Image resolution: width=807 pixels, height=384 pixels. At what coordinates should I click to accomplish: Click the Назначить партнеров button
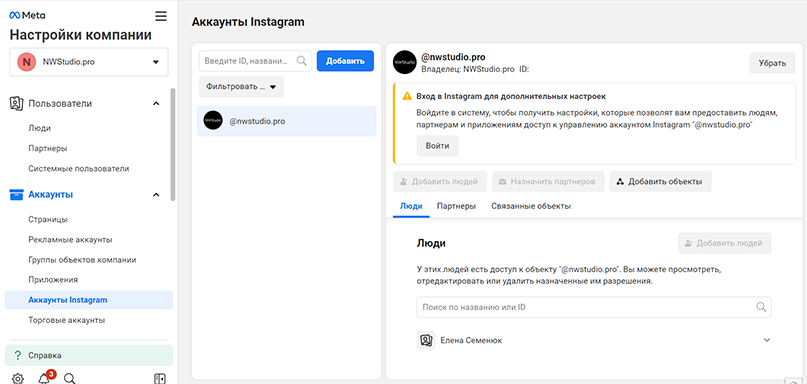[x=548, y=182]
